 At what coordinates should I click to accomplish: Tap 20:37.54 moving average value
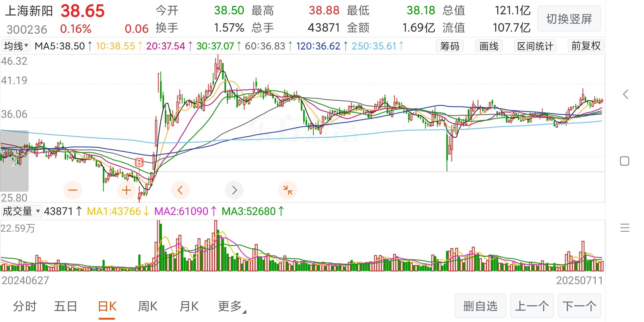click(165, 46)
